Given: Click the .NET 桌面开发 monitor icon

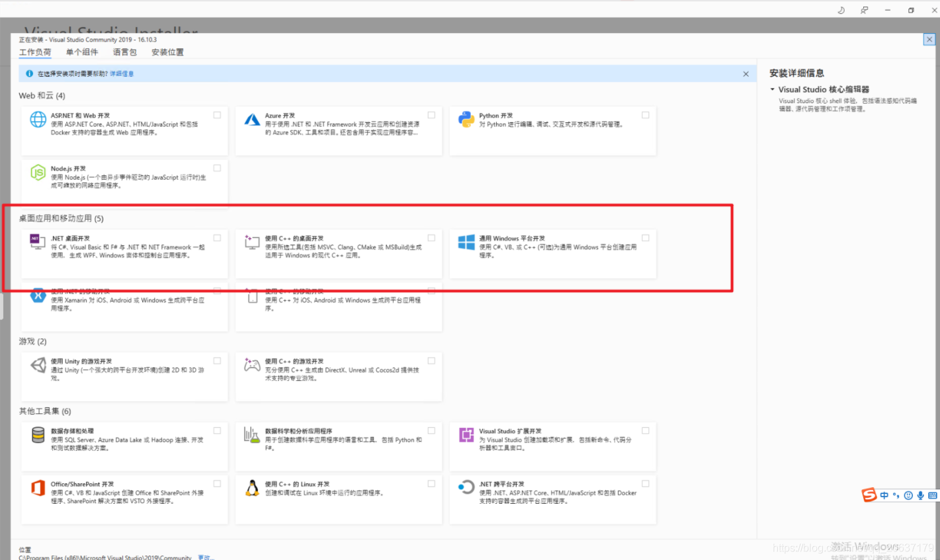Looking at the screenshot, I should (38, 242).
